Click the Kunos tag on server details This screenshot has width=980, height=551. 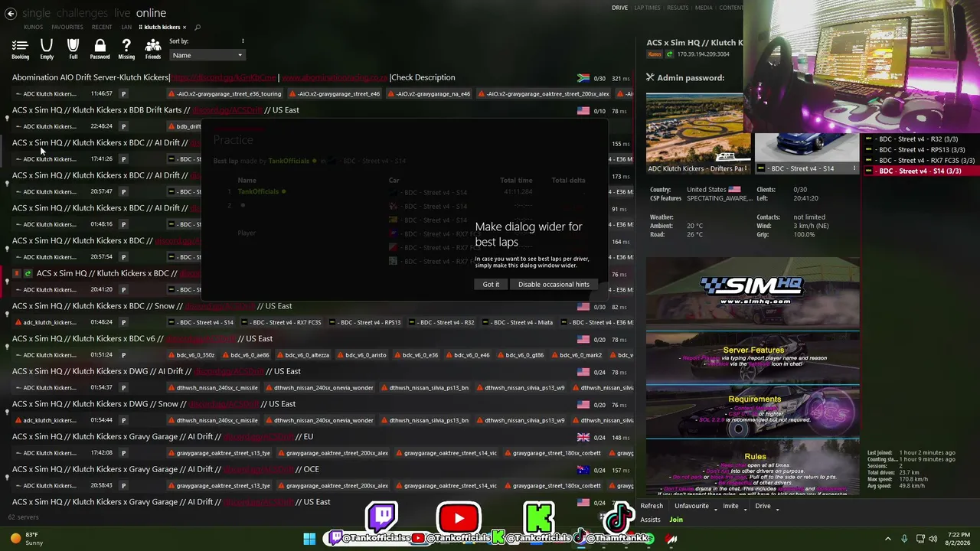click(x=655, y=54)
